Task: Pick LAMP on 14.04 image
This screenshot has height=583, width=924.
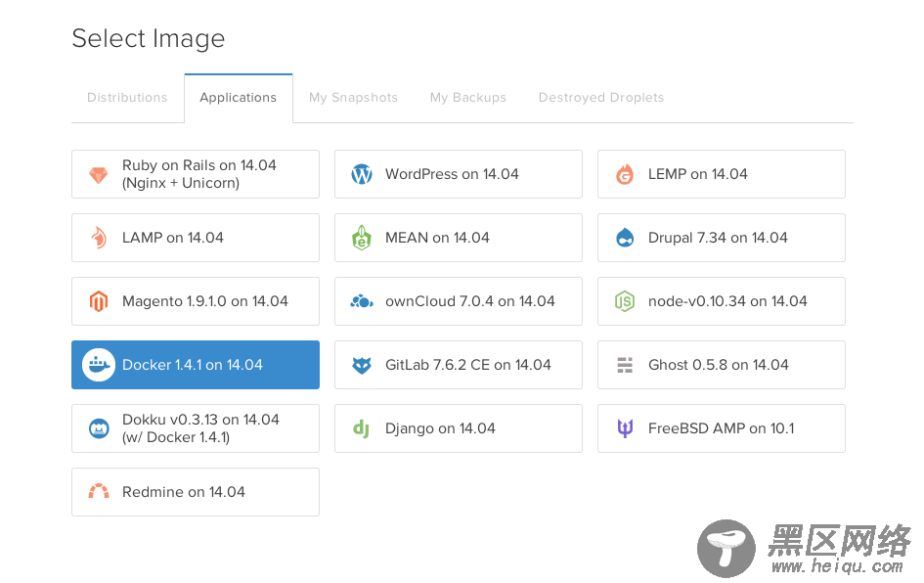Action: [x=196, y=238]
